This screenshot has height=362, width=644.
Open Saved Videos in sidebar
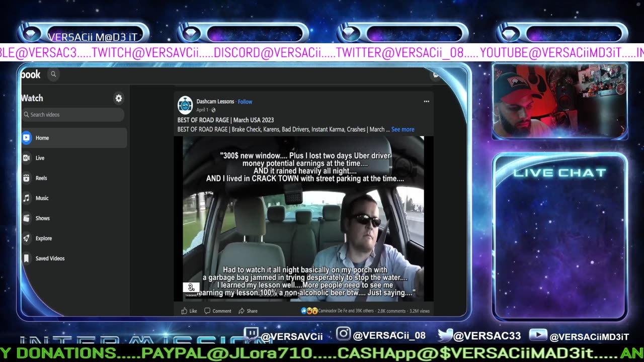[74, 258]
